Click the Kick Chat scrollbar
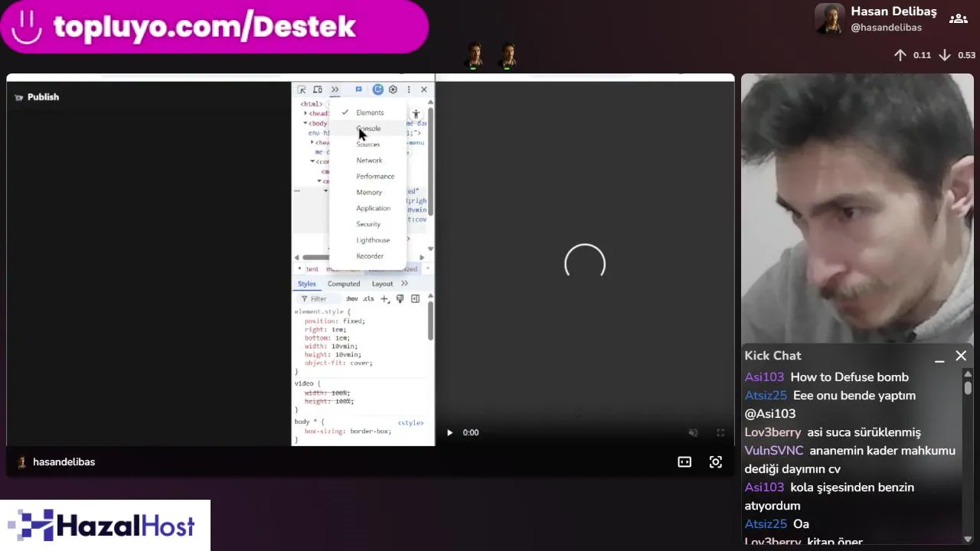 pyautogui.click(x=968, y=388)
